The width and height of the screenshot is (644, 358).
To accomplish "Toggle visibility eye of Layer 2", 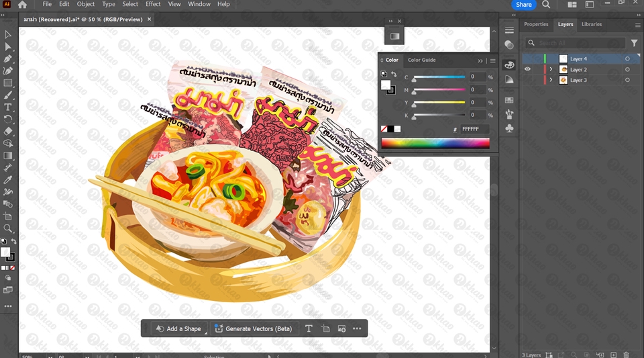I will click(527, 69).
